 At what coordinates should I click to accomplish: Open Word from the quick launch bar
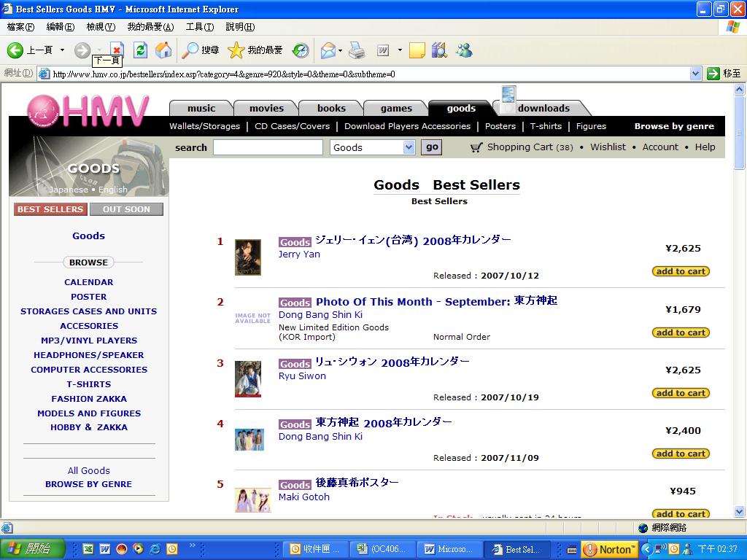click(x=105, y=549)
